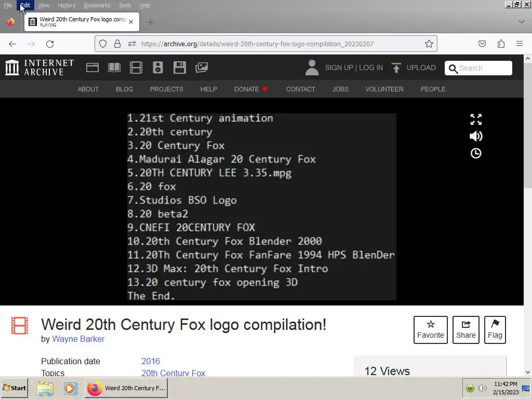Screen dimensions: 532x399
Task: Open Firefox extensions puzzle icon
Action: pos(501,44)
